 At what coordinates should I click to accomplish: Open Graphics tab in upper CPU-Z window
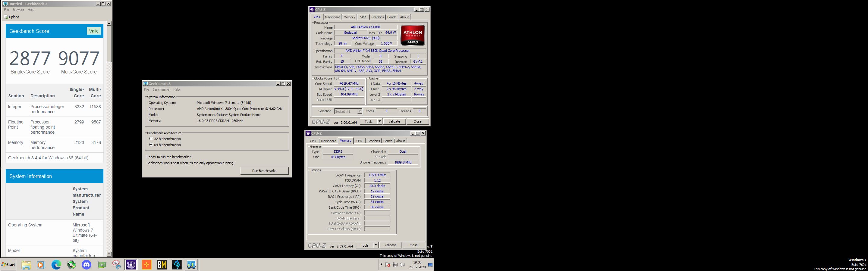coord(377,17)
